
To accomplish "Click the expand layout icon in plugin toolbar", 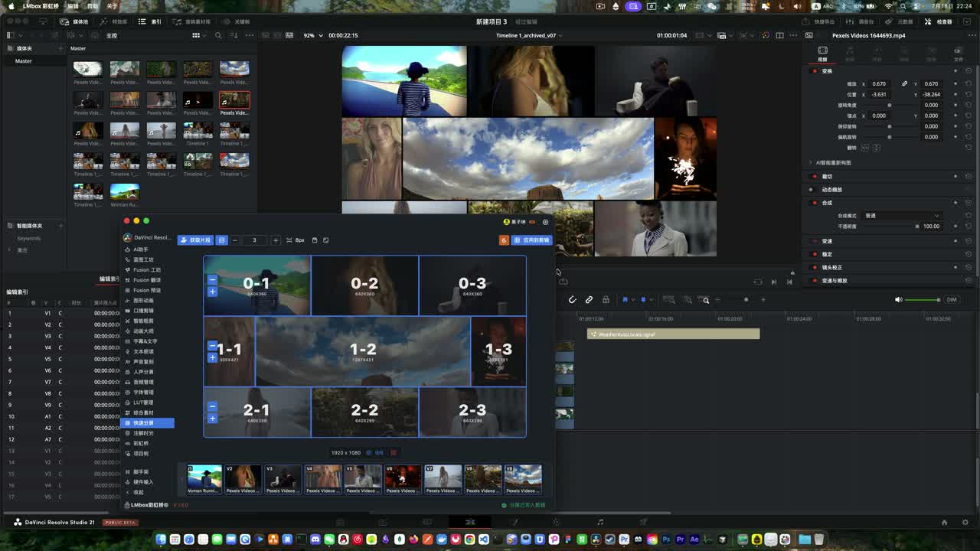I will click(325, 240).
